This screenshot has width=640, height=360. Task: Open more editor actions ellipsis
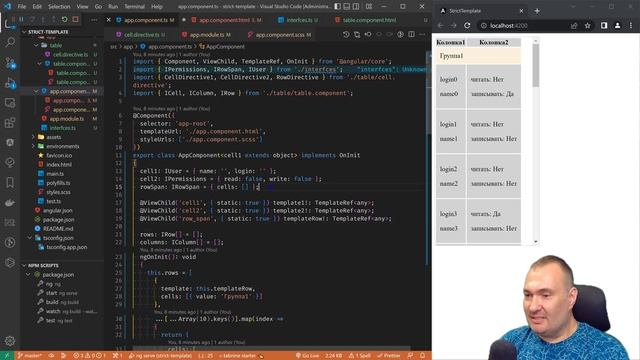(422, 35)
